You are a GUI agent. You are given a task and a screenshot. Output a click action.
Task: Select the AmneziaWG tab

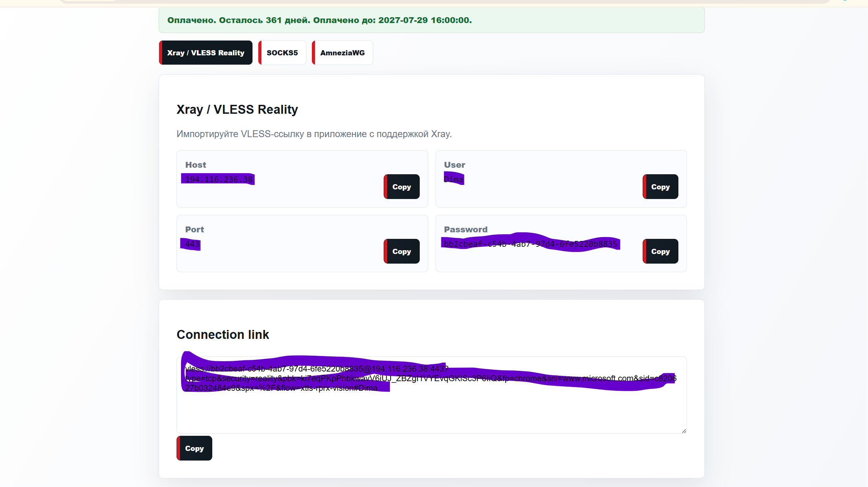click(x=342, y=53)
